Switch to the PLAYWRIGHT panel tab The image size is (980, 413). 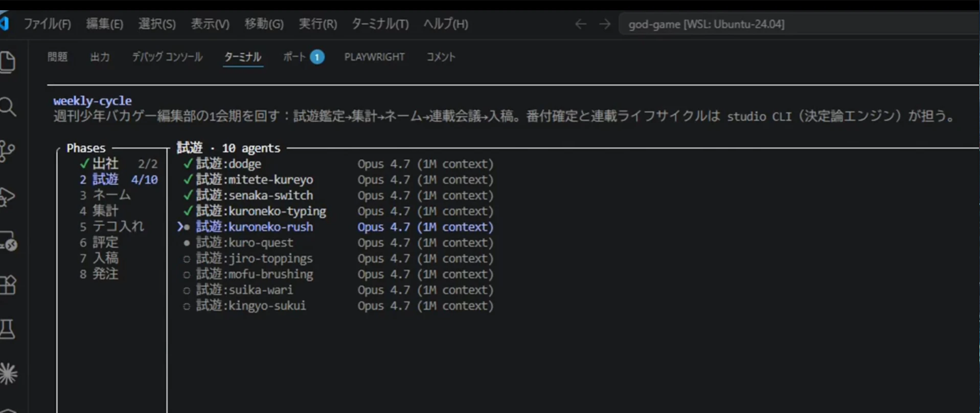[374, 57]
